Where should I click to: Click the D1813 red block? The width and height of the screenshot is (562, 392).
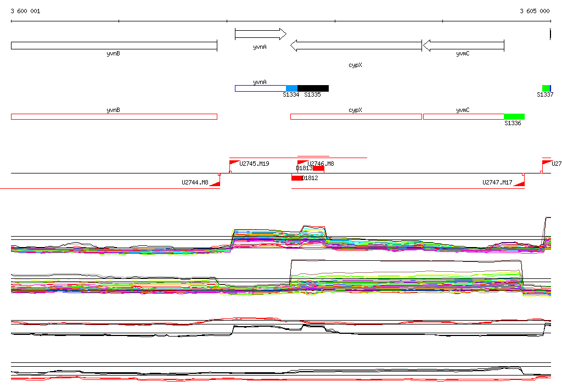pyautogui.click(x=319, y=169)
